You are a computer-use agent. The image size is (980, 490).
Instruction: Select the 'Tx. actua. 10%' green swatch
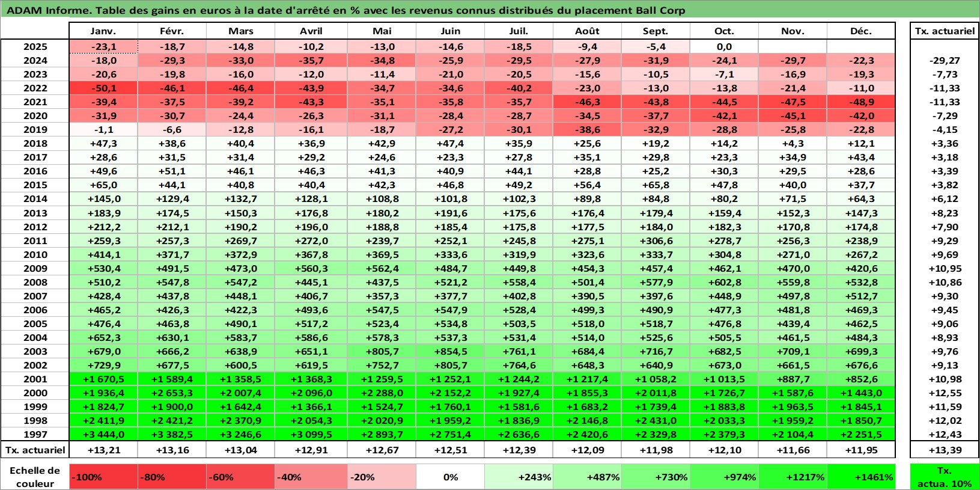[x=945, y=477]
